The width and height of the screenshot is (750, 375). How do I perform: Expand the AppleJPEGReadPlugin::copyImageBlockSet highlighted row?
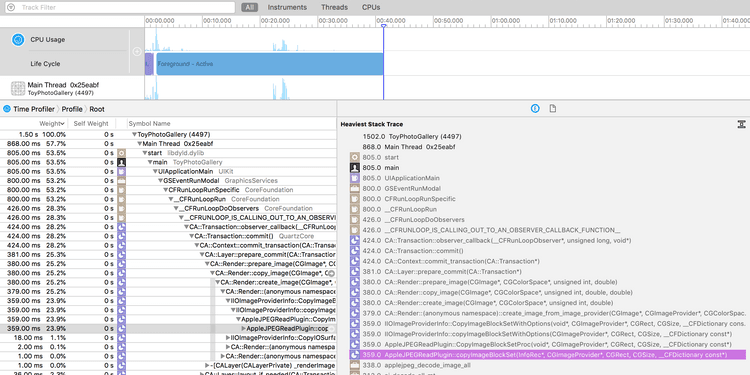tap(243, 329)
